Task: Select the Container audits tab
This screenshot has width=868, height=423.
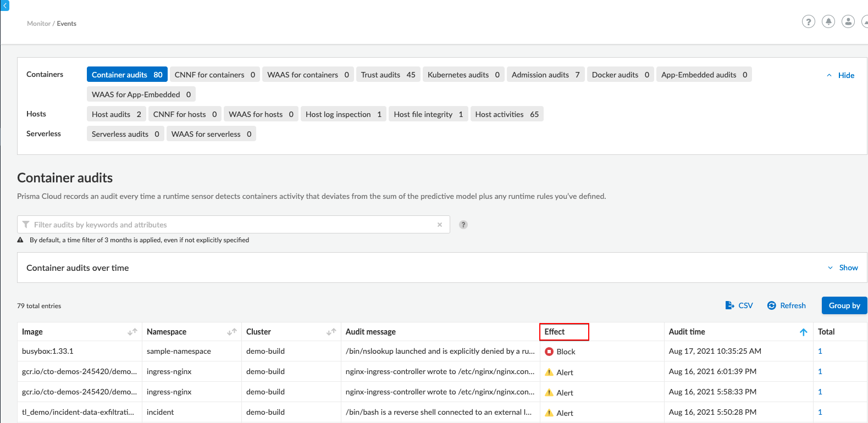Action: [127, 75]
